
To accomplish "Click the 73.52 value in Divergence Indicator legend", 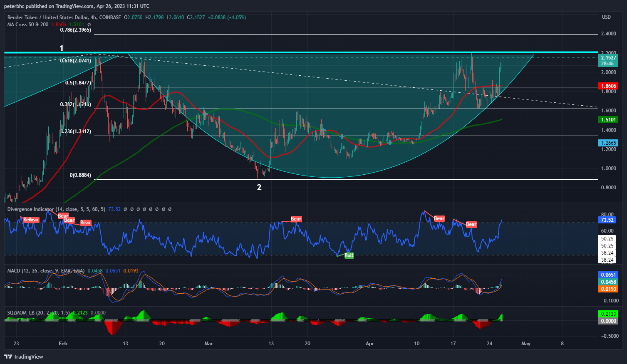I will pos(114,209).
